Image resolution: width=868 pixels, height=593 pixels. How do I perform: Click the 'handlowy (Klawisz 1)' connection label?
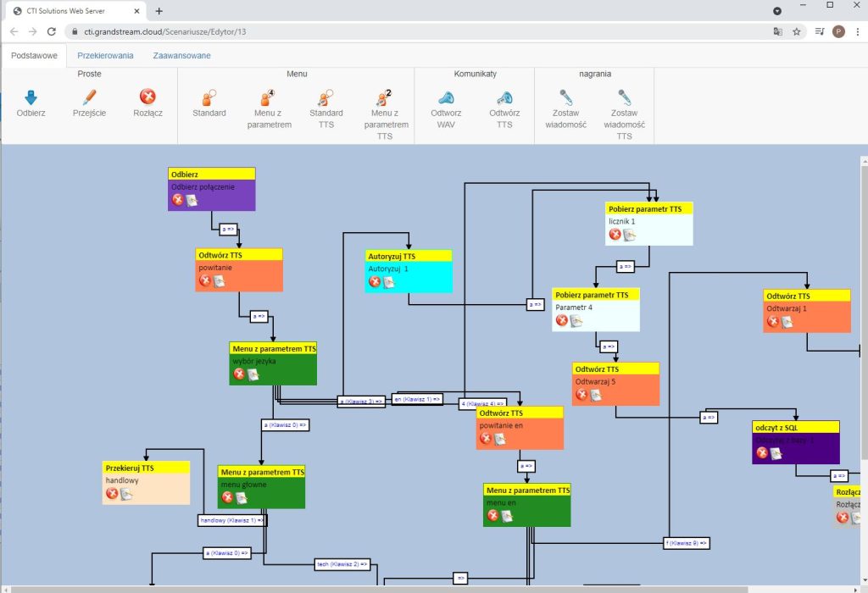(231, 520)
